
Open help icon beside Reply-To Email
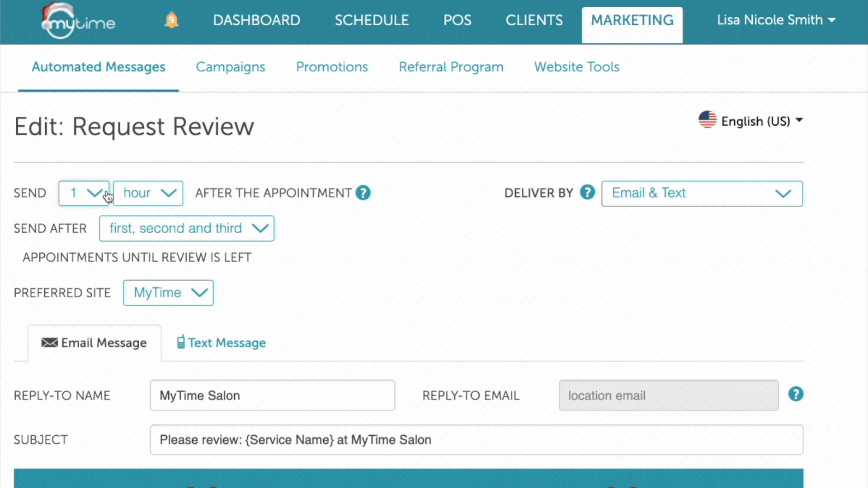(x=796, y=394)
